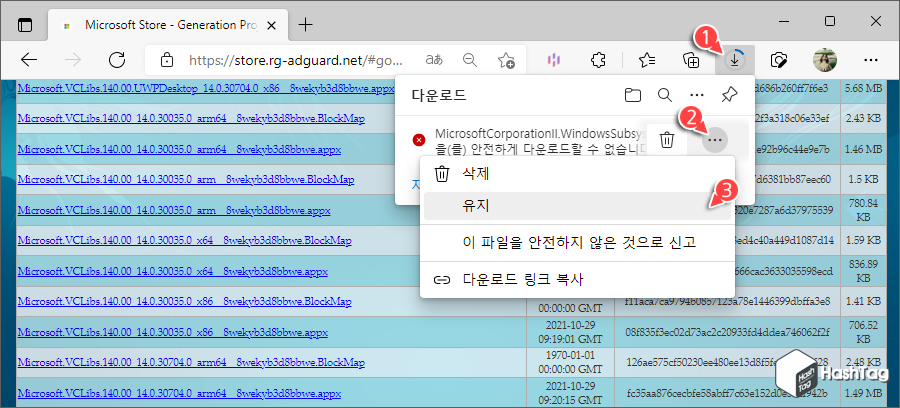900x408 pixels.
Task: Open the purple bars extension icon
Action: [554, 60]
